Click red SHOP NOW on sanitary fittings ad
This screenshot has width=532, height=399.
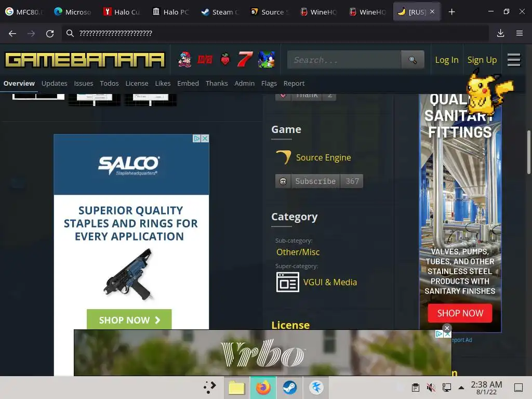(x=460, y=313)
